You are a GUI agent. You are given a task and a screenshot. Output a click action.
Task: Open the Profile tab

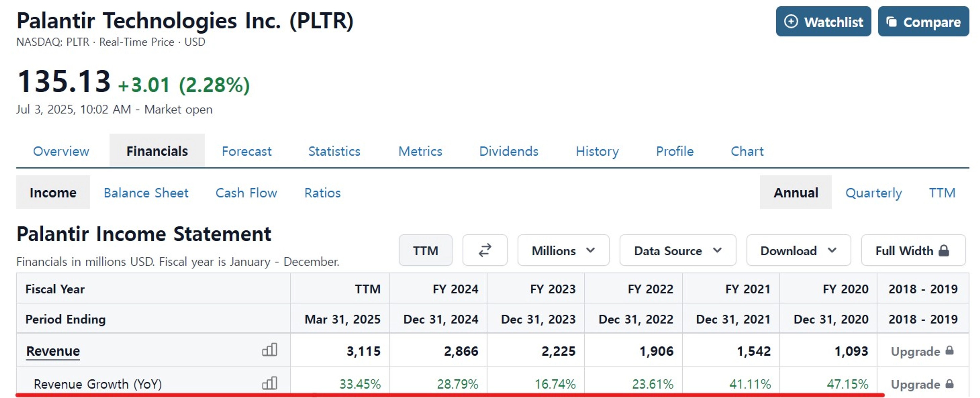click(x=675, y=151)
